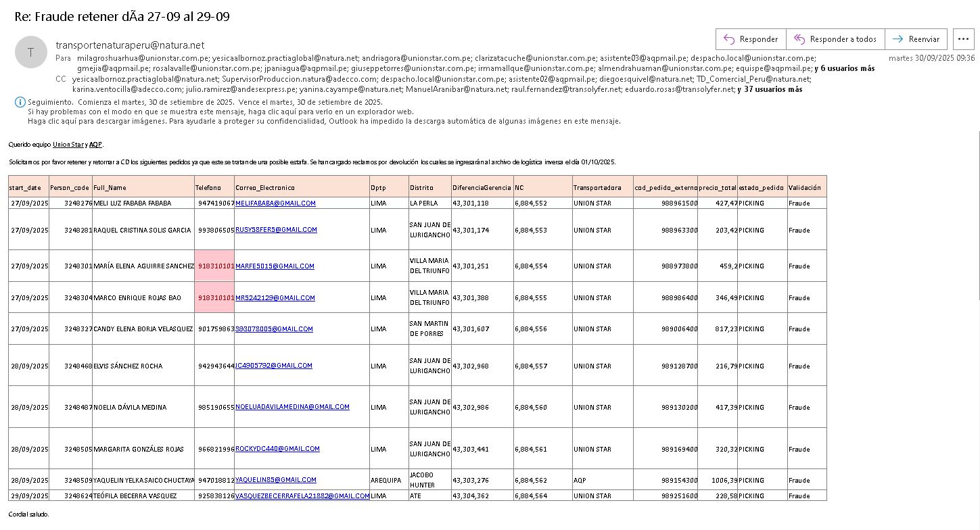Image resolution: width=980 pixels, height=530 pixels.
Task: Expand "y 37 usuarios más" in CC
Action: coord(770,89)
